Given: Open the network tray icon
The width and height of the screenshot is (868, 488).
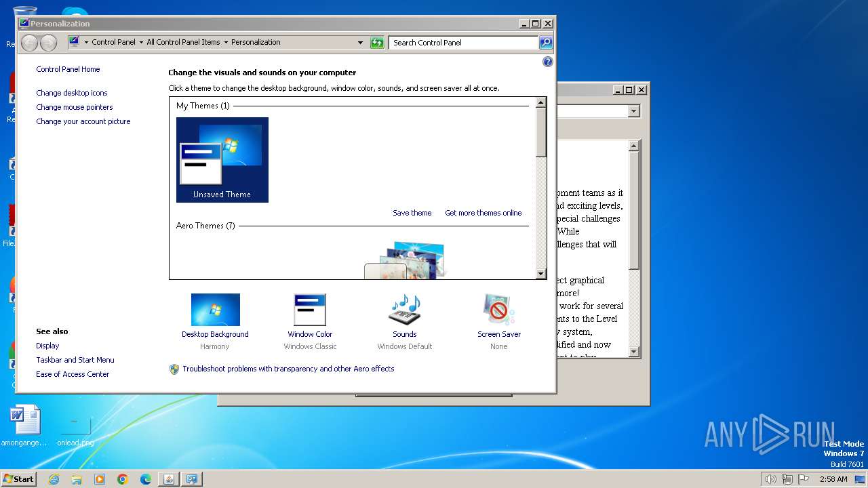Looking at the screenshot, I should [x=787, y=479].
